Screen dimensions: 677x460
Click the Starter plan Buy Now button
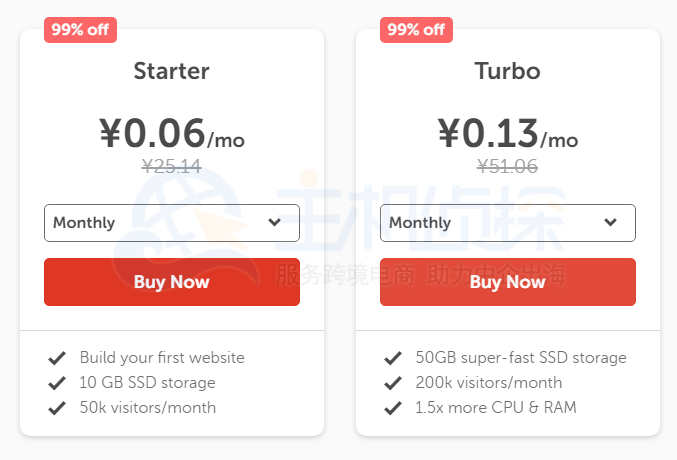[x=172, y=282]
